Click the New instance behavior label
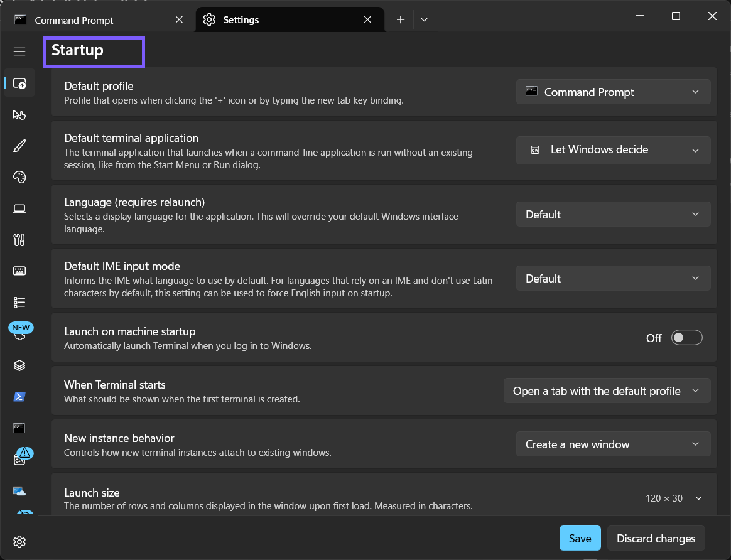The image size is (731, 560). tap(119, 438)
